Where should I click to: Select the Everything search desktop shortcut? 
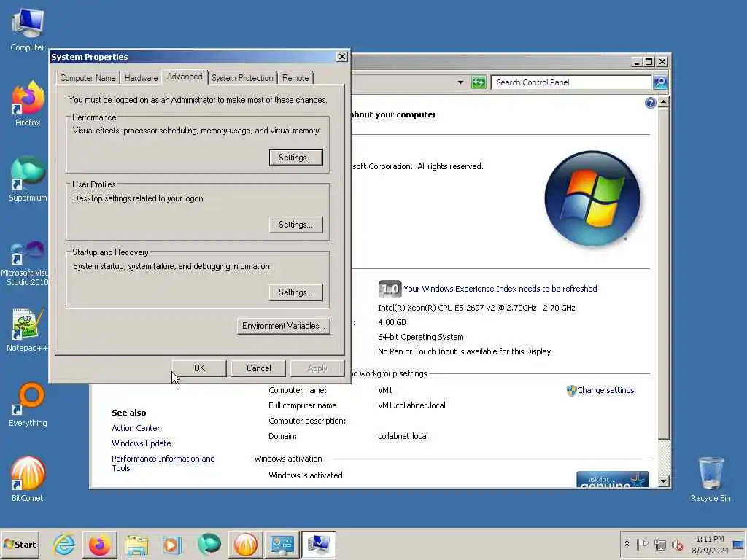pos(28,405)
